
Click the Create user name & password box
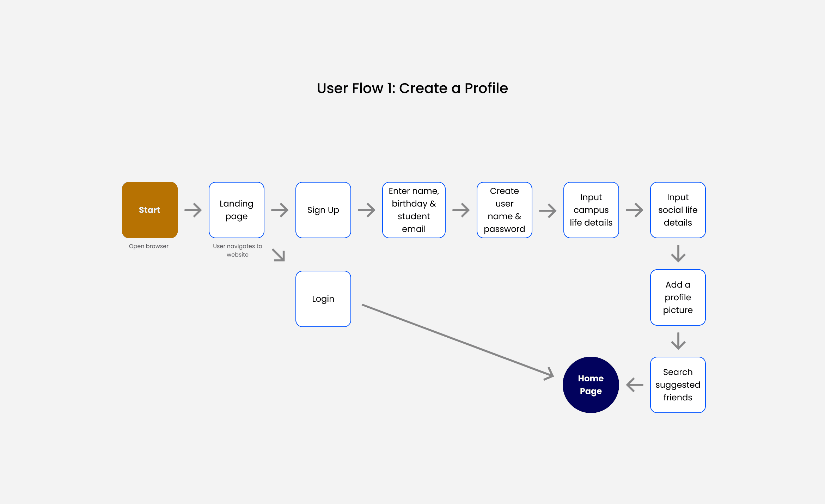pos(504,210)
